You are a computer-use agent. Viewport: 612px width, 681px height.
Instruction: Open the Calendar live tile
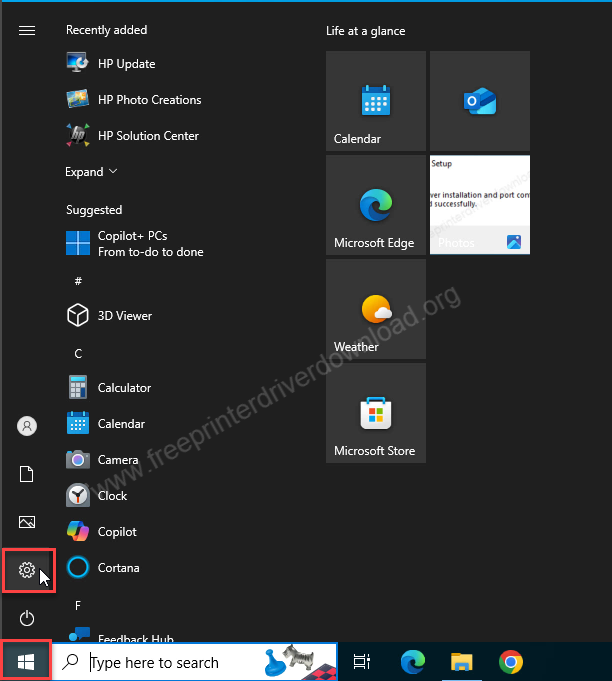point(376,101)
